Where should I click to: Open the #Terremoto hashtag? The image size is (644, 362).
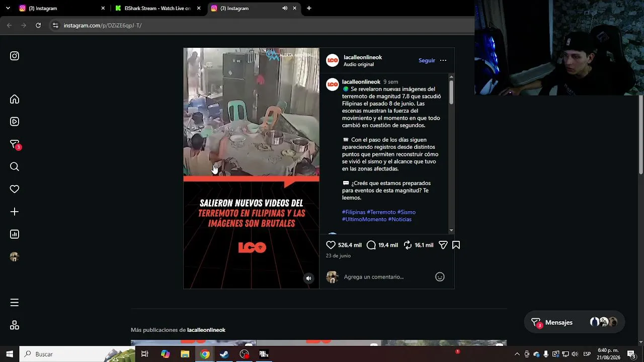381,212
